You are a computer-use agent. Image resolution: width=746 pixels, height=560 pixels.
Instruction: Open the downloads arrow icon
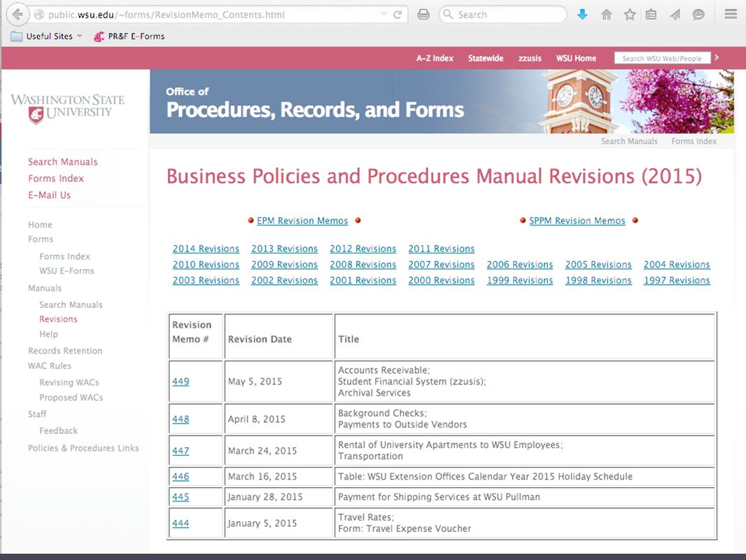point(582,15)
